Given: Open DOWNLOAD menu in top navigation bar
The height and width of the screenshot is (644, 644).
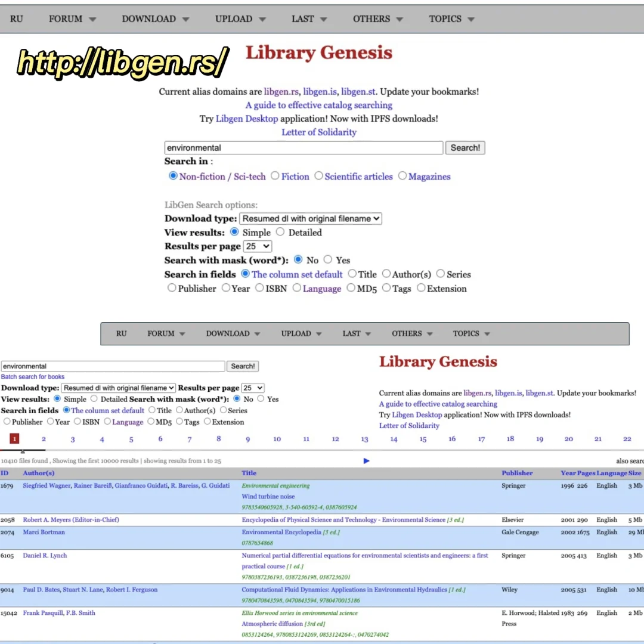Looking at the screenshot, I should pos(155,19).
